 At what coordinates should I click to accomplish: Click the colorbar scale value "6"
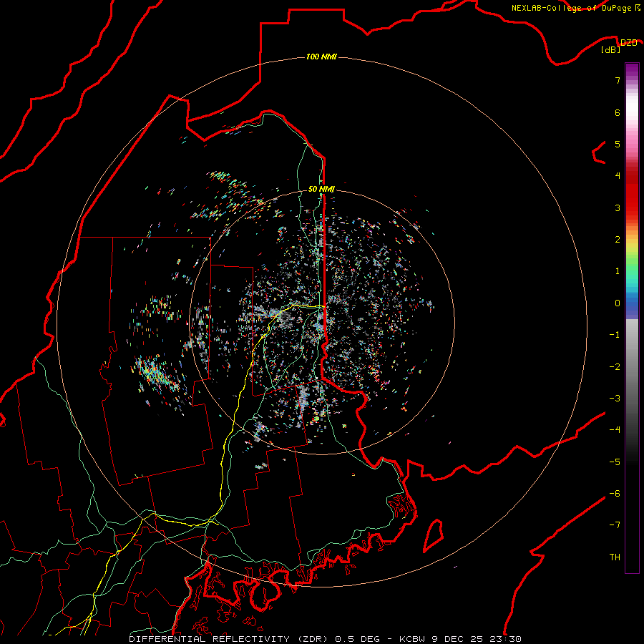618,112
